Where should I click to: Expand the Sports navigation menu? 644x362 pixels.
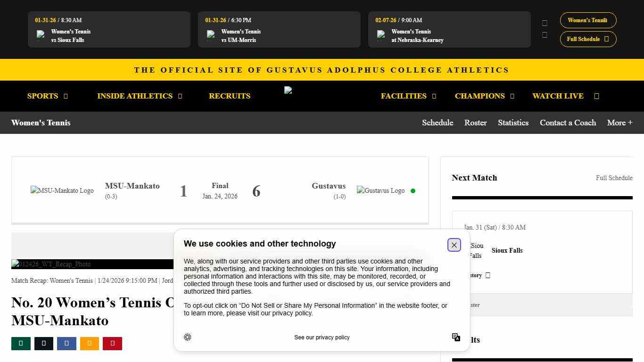click(x=48, y=96)
